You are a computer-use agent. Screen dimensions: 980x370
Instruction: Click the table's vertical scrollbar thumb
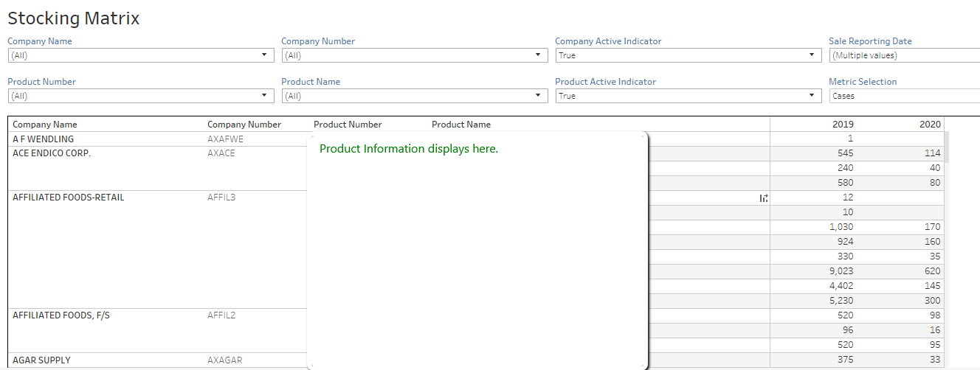point(947,147)
